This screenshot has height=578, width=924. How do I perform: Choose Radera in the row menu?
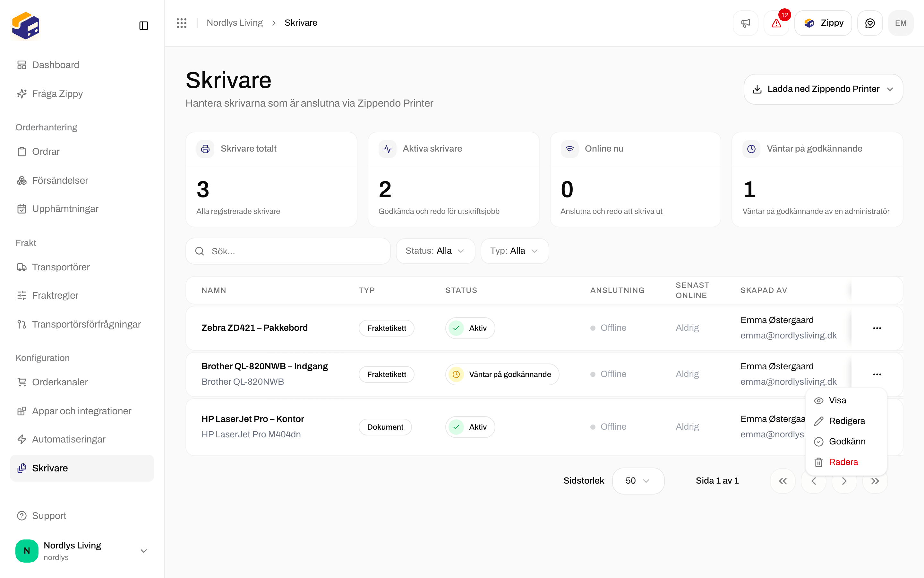846,462
